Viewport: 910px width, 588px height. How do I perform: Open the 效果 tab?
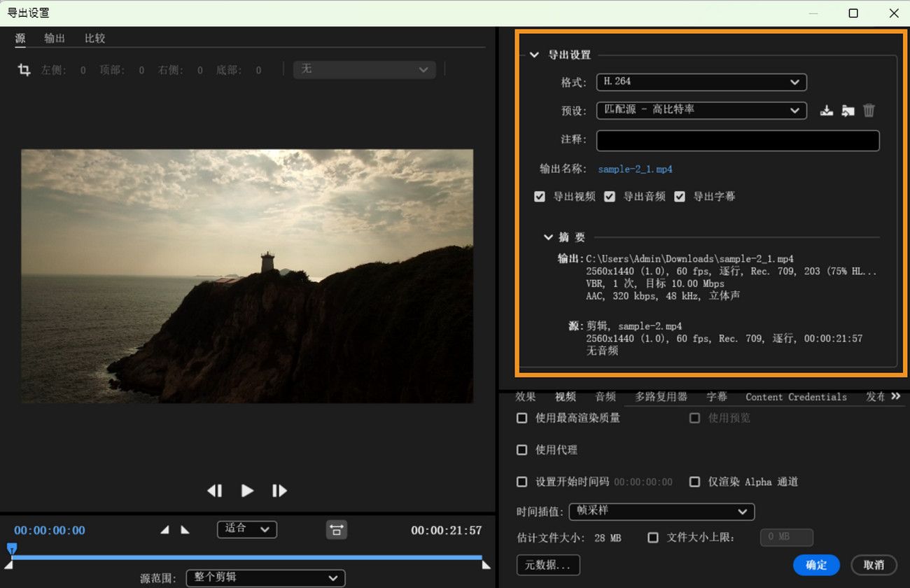click(x=526, y=397)
